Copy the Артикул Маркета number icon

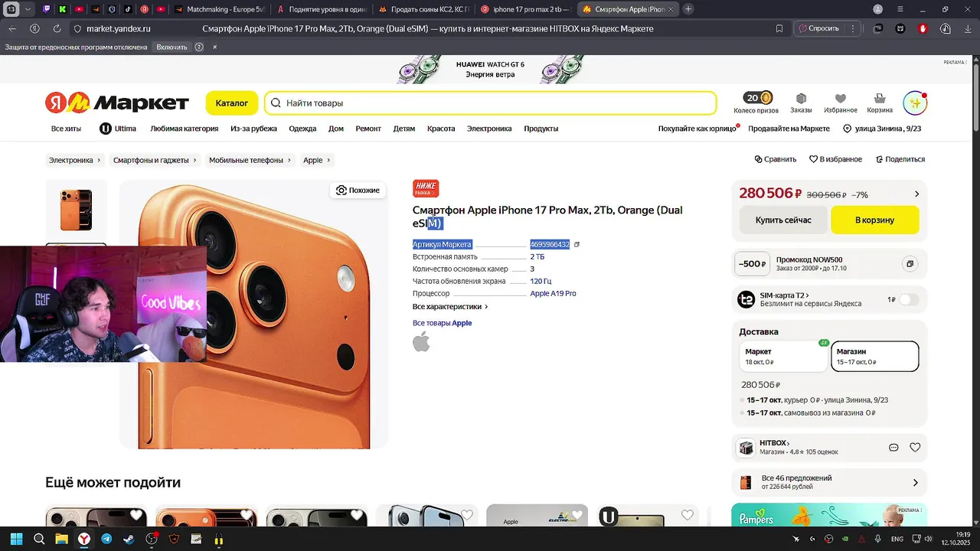tap(577, 244)
